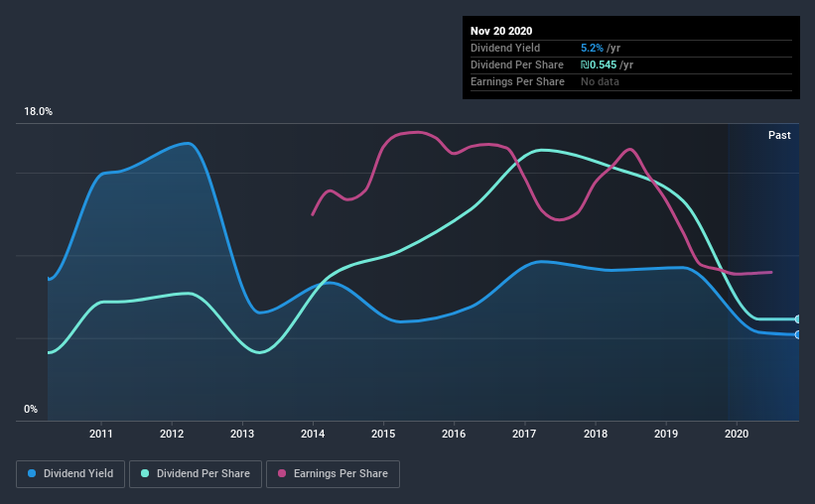Click the teal Dividend Per Share legend dot
The image size is (815, 504).
[x=145, y=473]
